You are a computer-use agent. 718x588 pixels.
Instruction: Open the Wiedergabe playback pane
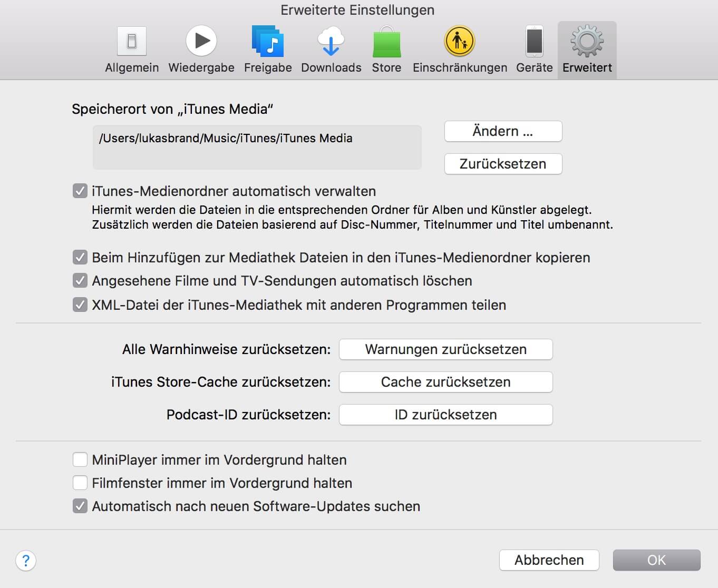[x=201, y=51]
